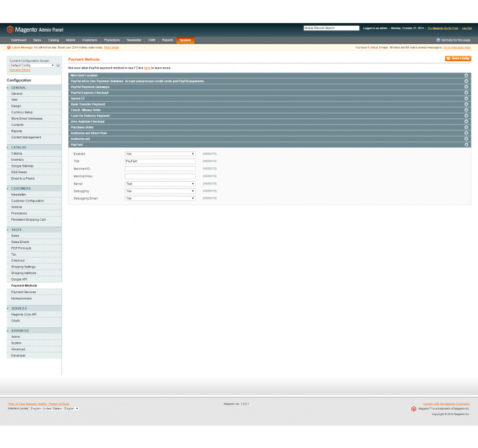Open the Dashboard menu
Image resolution: width=478 pixels, height=448 pixels.
coord(18,40)
